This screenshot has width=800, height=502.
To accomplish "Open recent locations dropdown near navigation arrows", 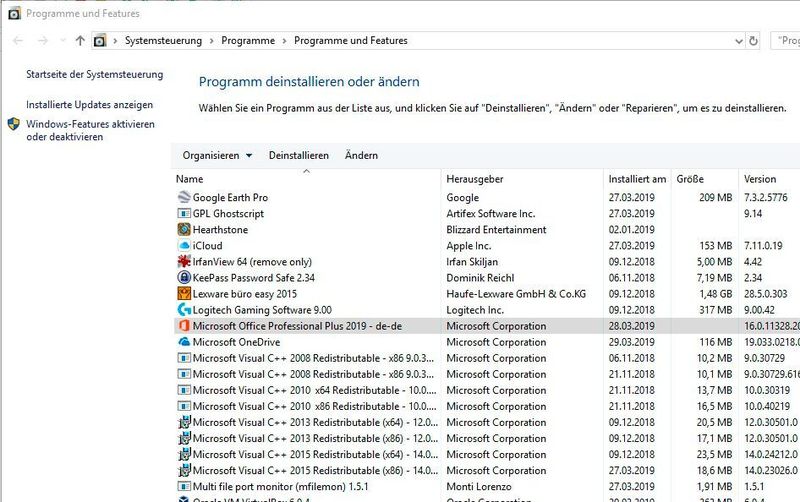I will [63, 40].
